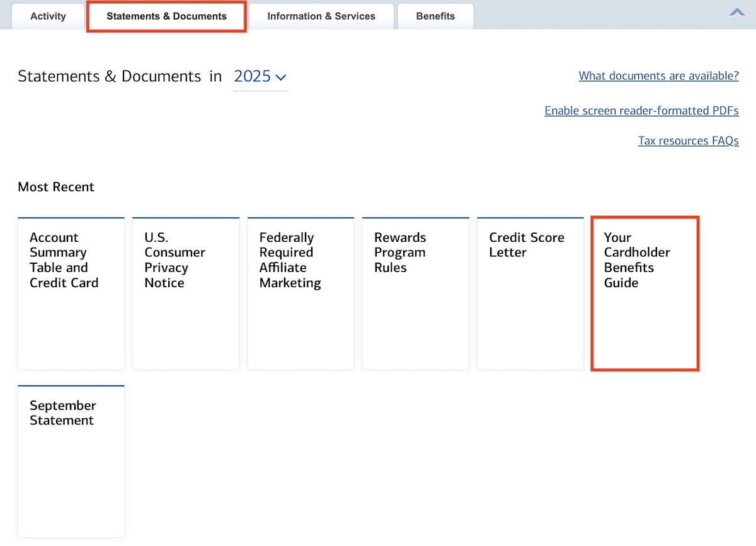The height and width of the screenshot is (546, 756).
Task: Select the Statements & Documents tab
Action: [166, 16]
